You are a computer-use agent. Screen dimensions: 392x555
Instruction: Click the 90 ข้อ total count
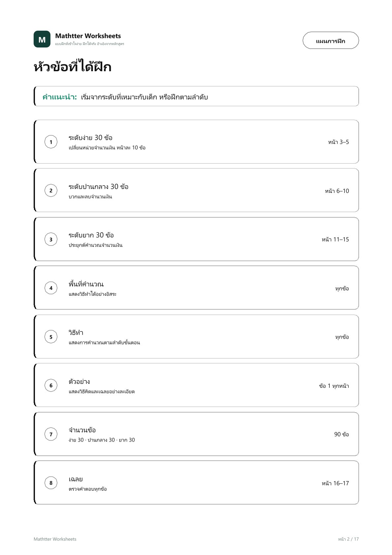pos(342,434)
